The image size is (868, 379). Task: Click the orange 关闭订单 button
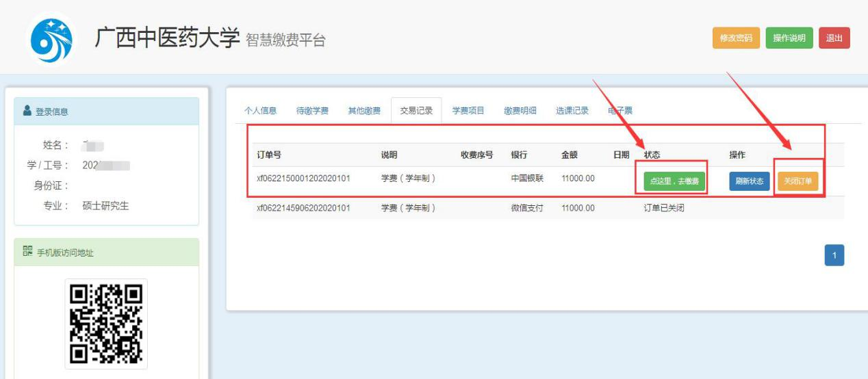click(x=798, y=181)
